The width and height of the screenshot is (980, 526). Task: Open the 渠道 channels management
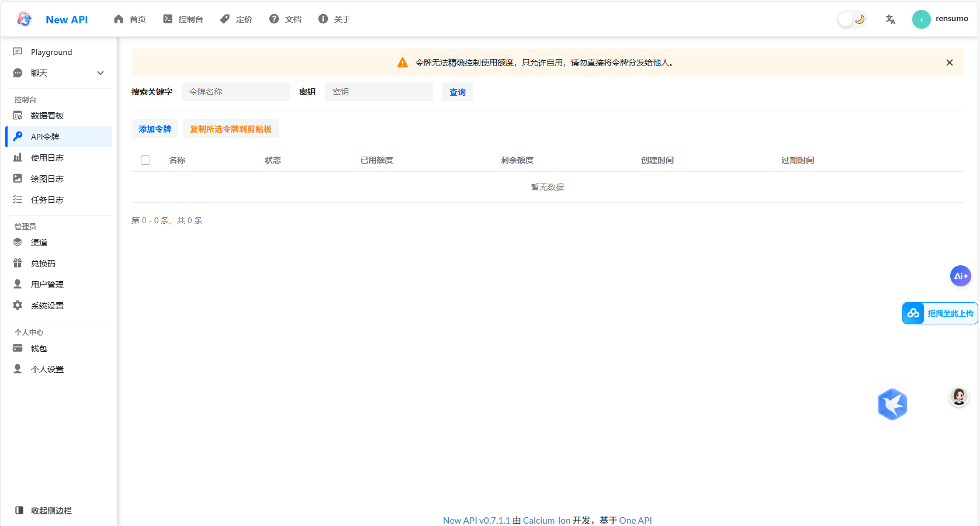39,242
